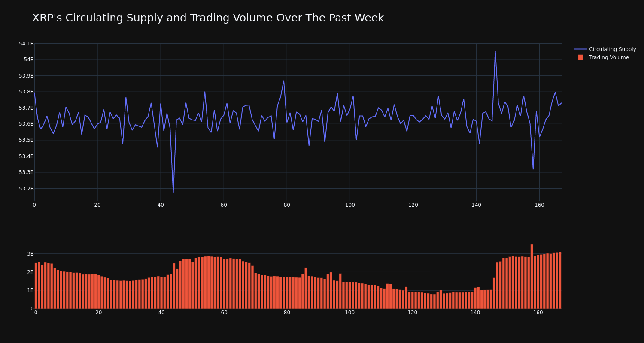Click the volume chart's 20 x-axis tick
644x343 pixels.
[99, 313]
